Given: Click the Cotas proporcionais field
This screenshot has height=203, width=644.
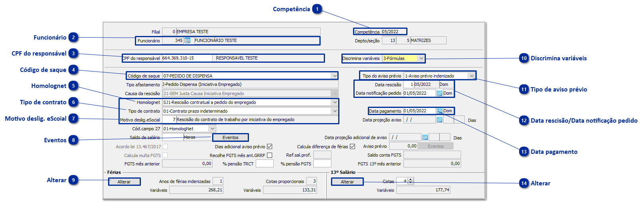Looking at the screenshot, I should click(x=311, y=181).
